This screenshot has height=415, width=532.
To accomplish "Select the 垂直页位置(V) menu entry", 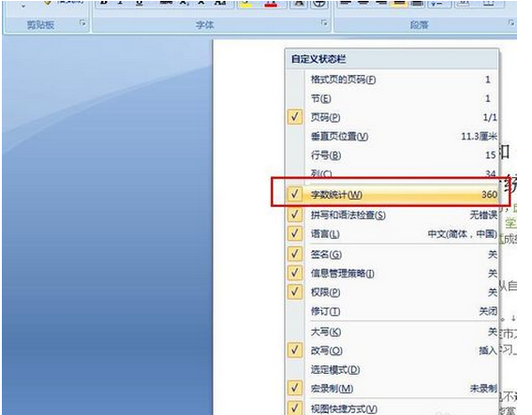I will pos(392,137).
